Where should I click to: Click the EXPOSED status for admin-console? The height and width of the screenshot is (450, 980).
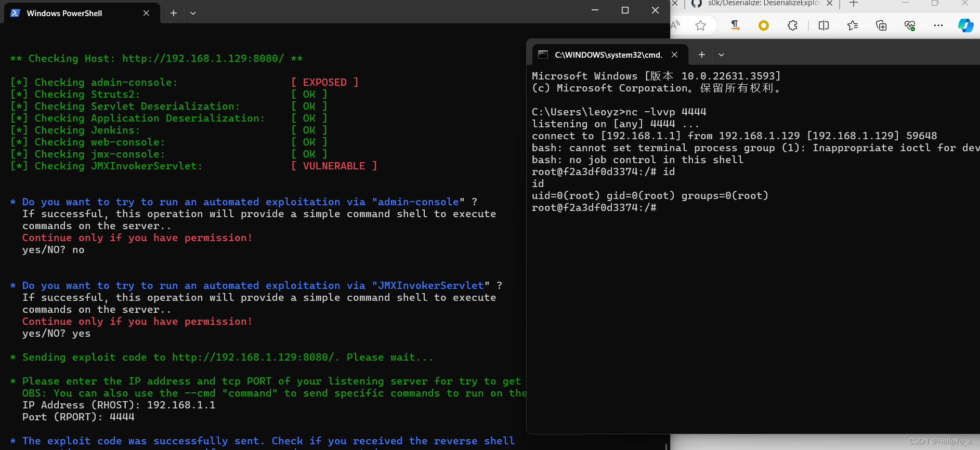click(324, 82)
